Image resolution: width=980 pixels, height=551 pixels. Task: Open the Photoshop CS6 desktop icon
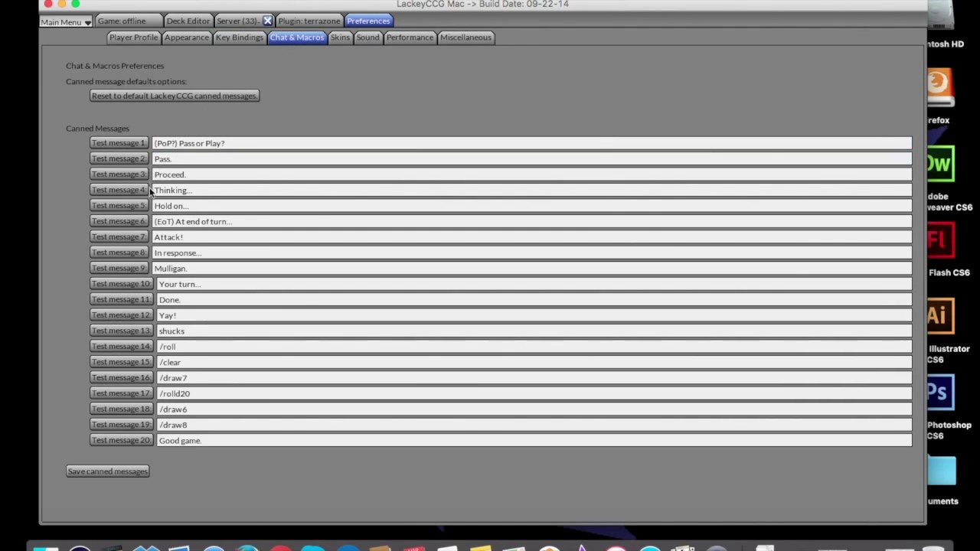tap(941, 393)
